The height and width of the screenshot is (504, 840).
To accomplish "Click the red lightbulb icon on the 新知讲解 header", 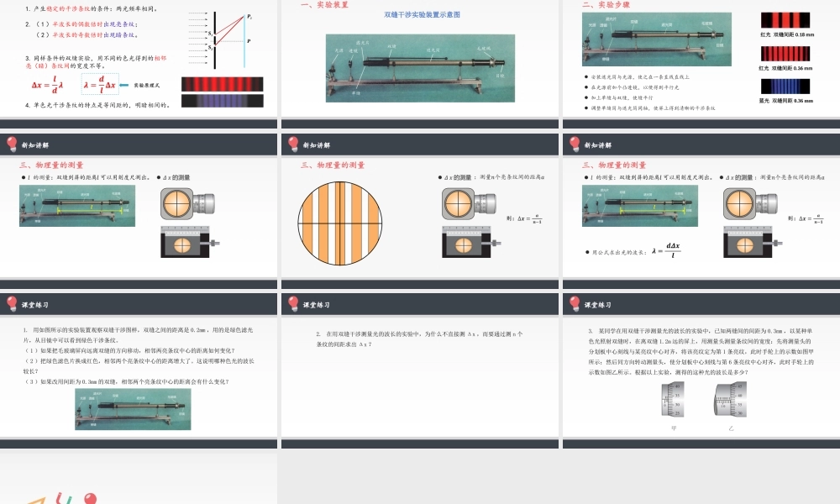I will coord(11,143).
